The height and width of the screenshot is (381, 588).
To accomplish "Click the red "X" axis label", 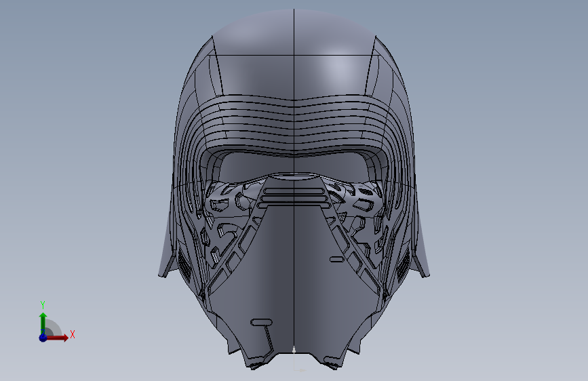I will (x=73, y=334).
